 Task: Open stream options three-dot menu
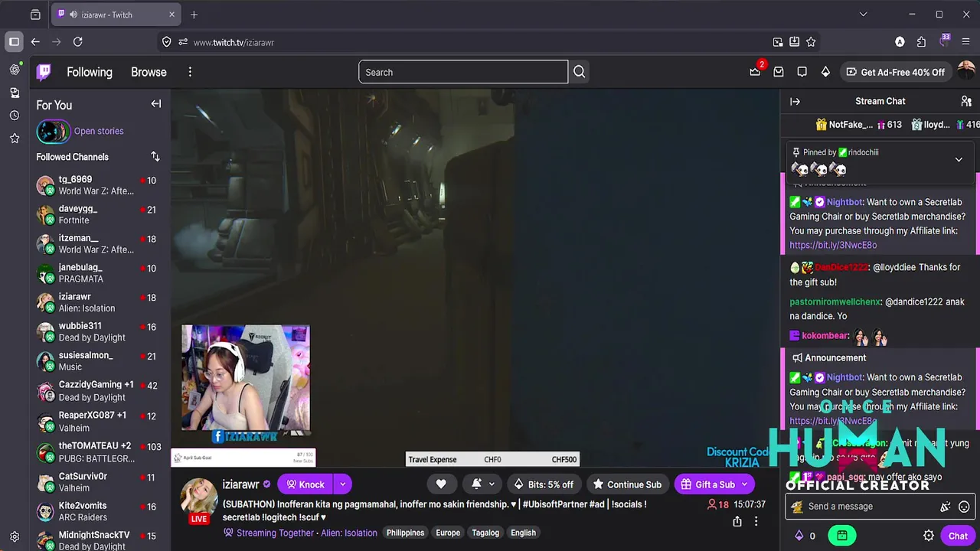tap(756, 521)
